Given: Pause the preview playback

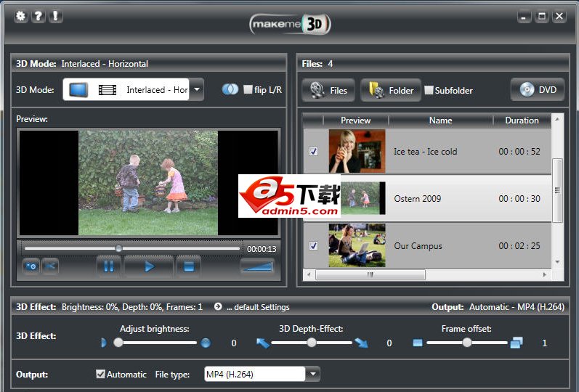Looking at the screenshot, I should (108, 266).
